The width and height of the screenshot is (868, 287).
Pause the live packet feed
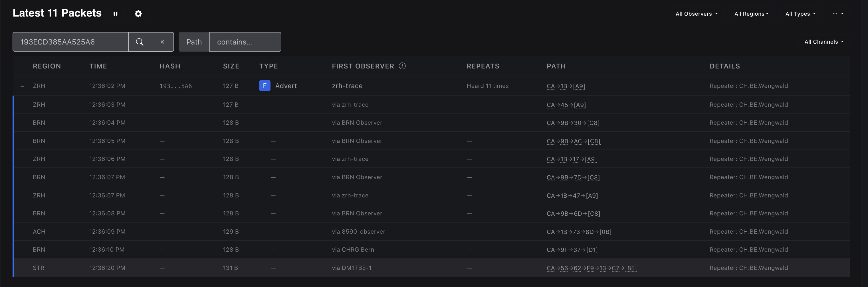[x=116, y=14]
